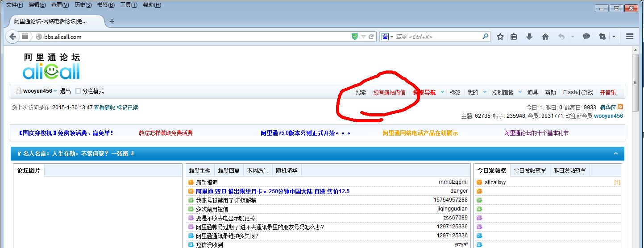Image resolution: width=644 pixels, height=248 pixels.
Task: Click the green shield icon in address bar
Action: click(354, 37)
